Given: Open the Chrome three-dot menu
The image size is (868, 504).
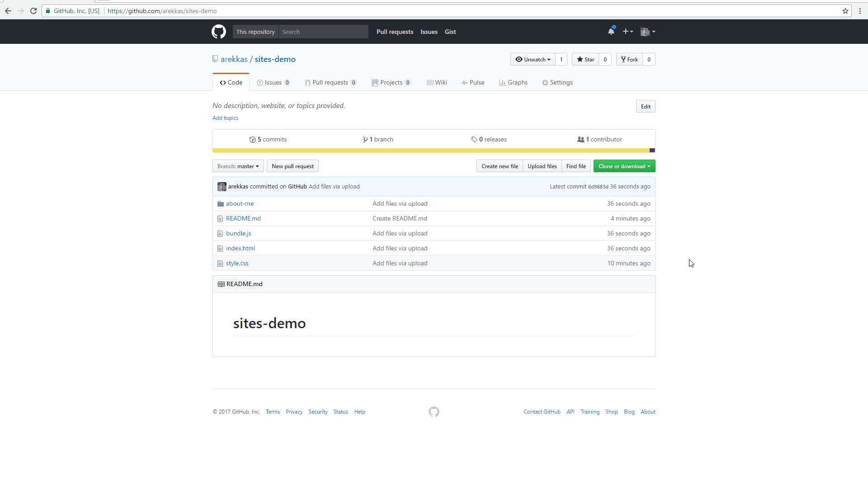Looking at the screenshot, I should [860, 11].
